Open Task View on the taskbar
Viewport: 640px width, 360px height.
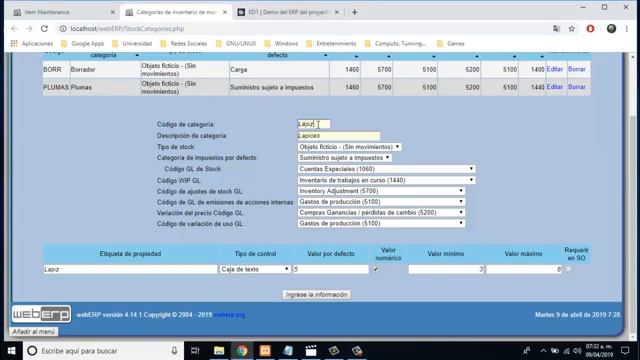click(195, 351)
